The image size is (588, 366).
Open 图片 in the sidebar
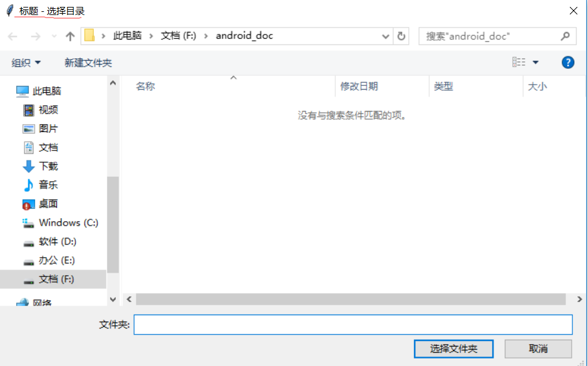point(48,128)
